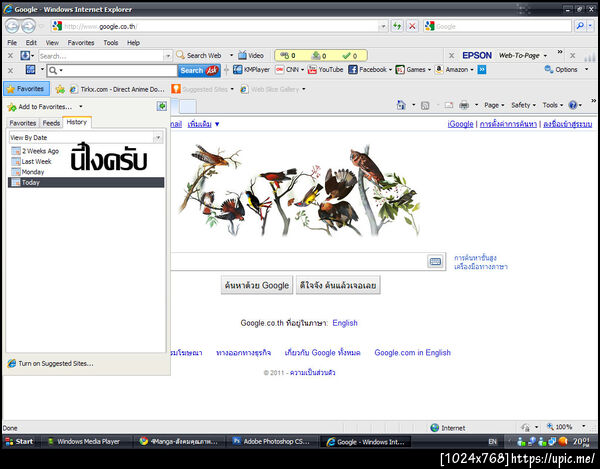This screenshot has height=469, width=600.
Task: Switch to the Favorites tab in sidebar
Action: pos(23,123)
